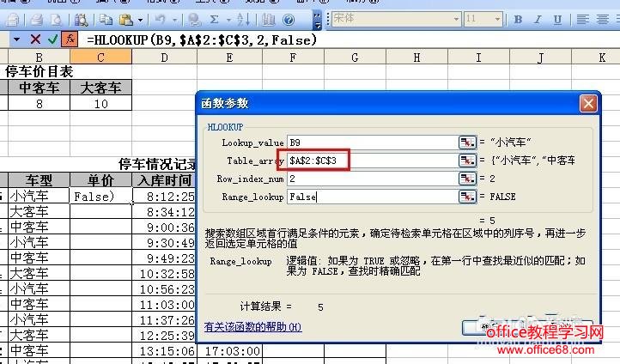Select column G header

pos(355,58)
